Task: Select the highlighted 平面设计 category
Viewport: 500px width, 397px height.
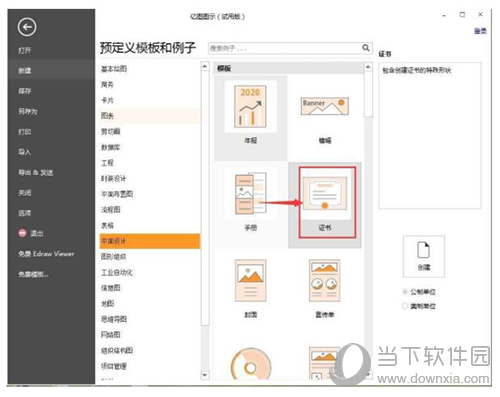Action: click(150, 241)
